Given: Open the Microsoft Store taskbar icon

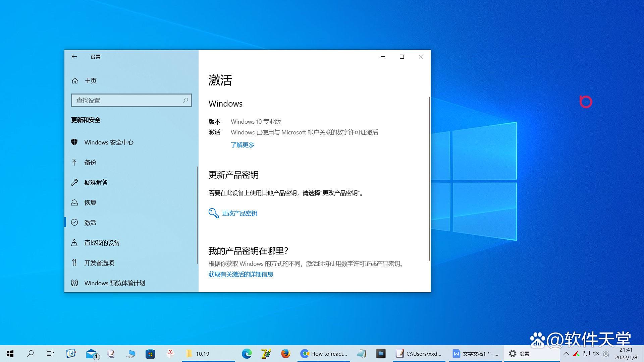Looking at the screenshot, I should point(150,354).
